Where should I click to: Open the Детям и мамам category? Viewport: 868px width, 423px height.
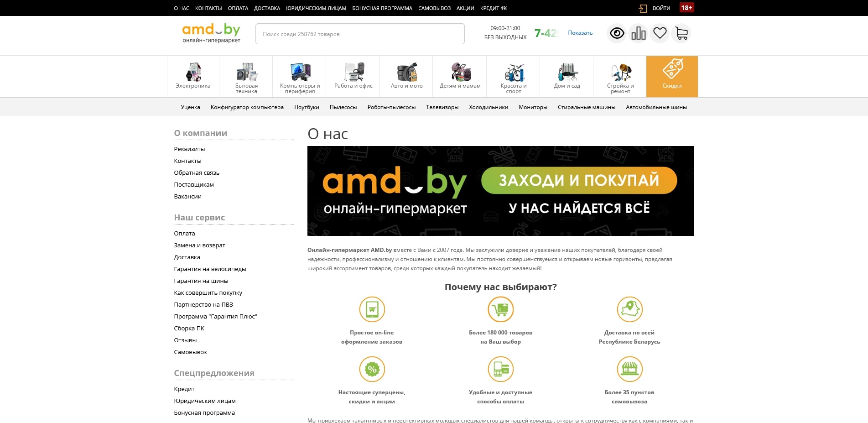[459, 76]
